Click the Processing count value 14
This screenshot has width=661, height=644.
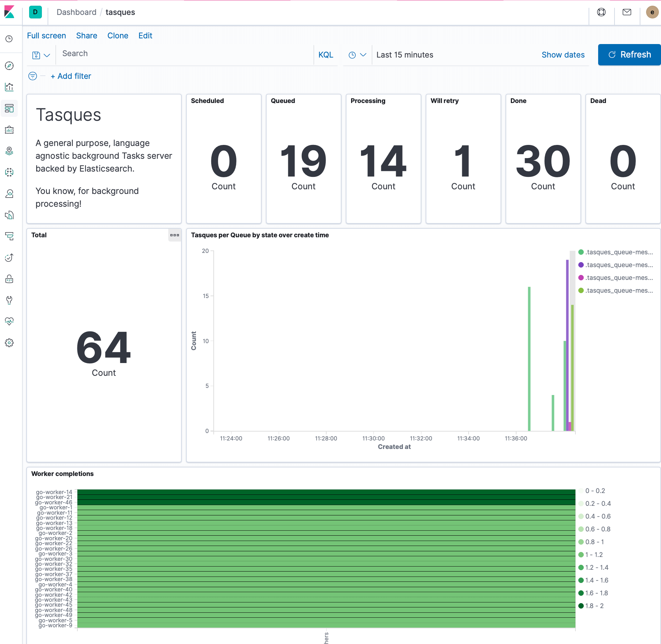pyautogui.click(x=383, y=161)
